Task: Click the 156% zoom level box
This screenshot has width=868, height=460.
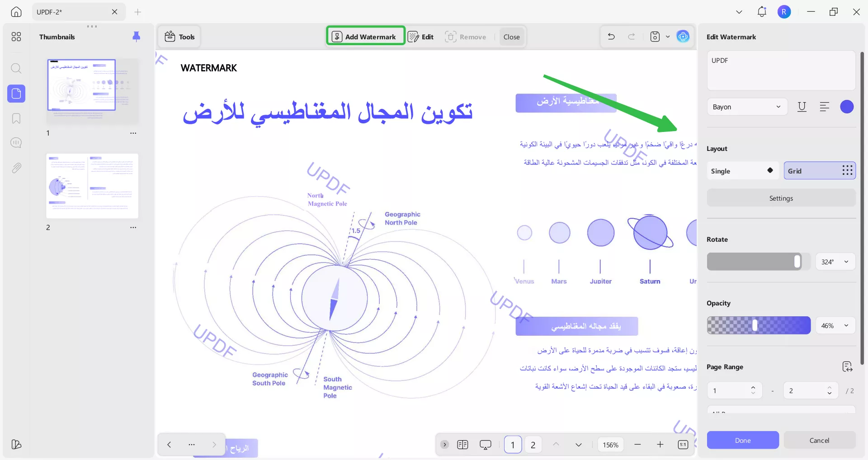Action: click(x=610, y=445)
